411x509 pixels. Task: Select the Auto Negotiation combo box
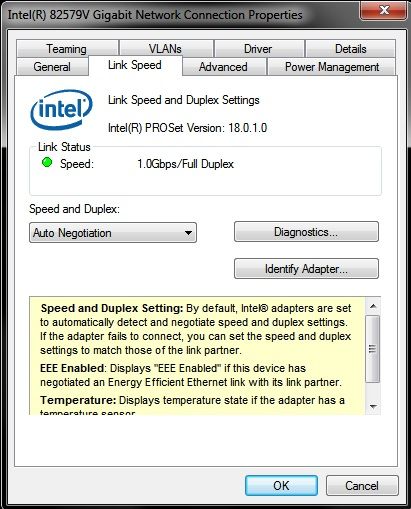(113, 233)
